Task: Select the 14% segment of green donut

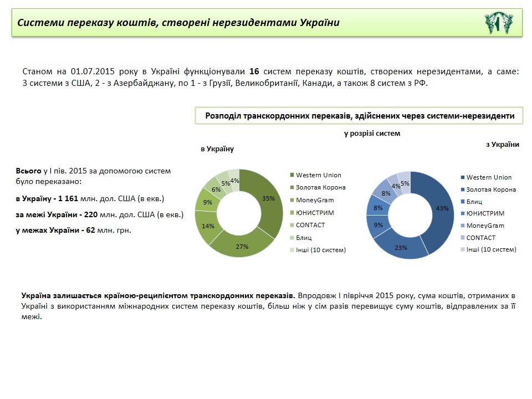Action: [207, 226]
